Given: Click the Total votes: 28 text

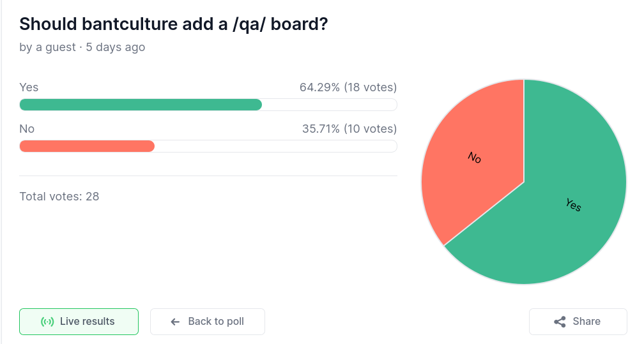Looking at the screenshot, I should click(59, 196).
